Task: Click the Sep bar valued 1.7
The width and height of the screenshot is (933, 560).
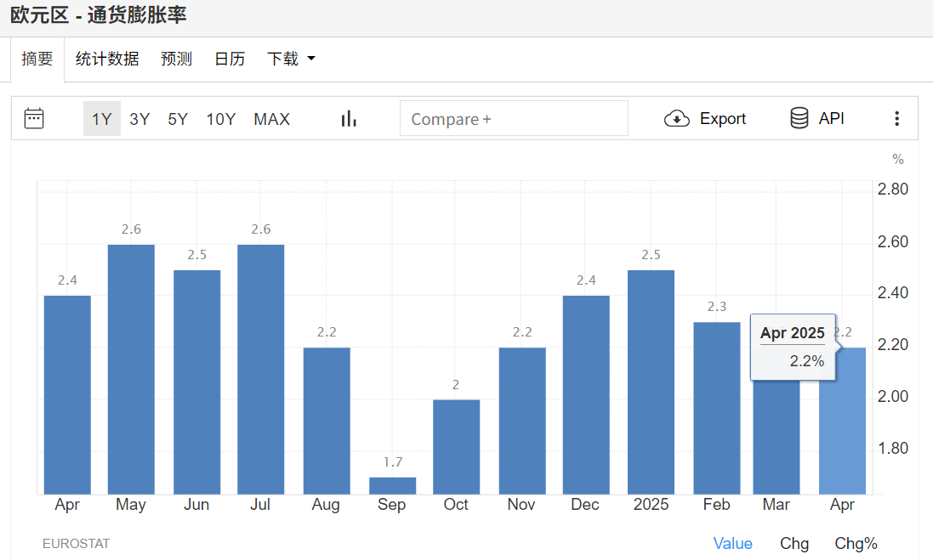Action: (393, 486)
